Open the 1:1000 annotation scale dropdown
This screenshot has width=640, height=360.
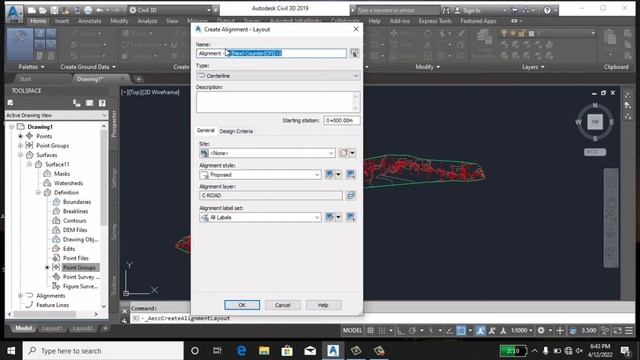[x=522, y=331]
